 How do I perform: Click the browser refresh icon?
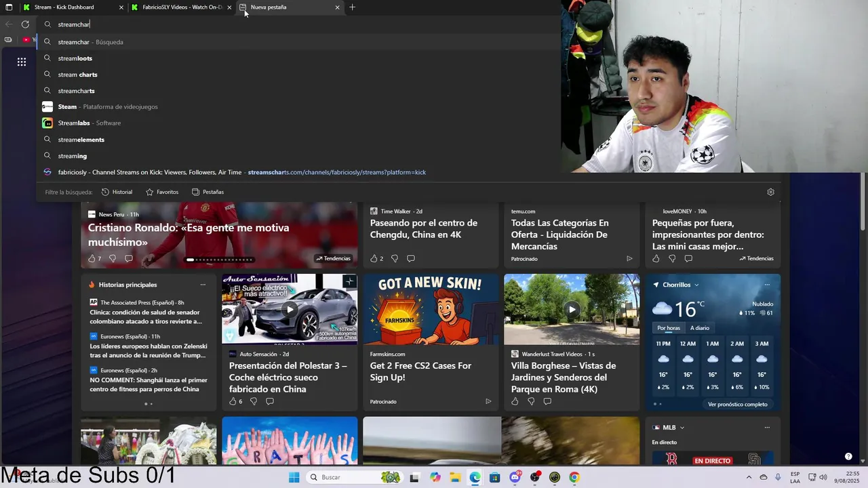tap(25, 24)
